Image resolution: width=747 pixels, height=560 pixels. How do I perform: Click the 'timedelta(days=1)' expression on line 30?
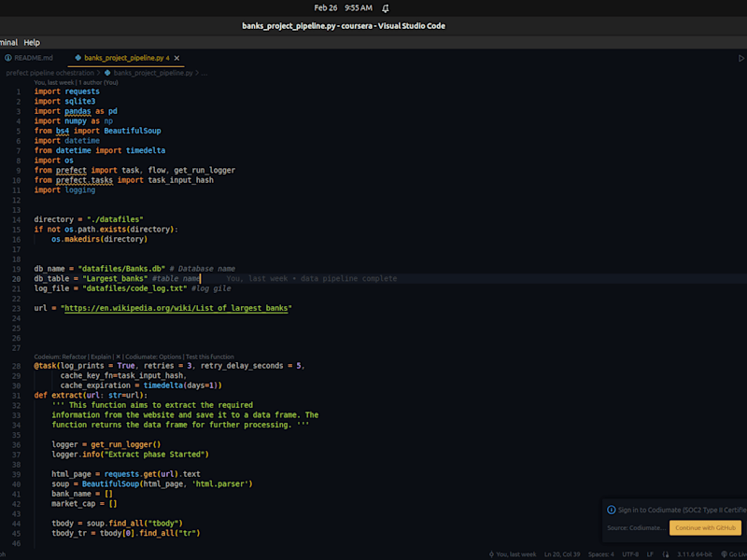182,385
